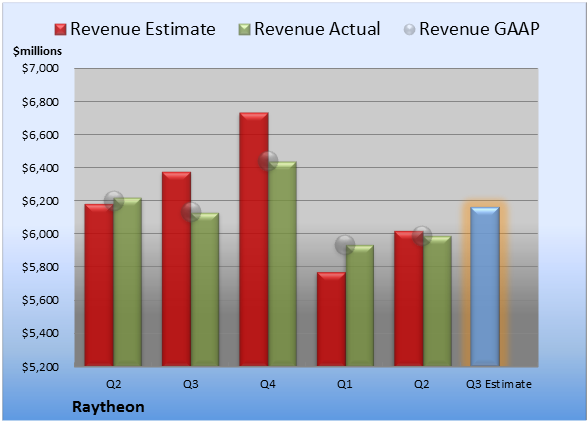Select the "Revenue Estimate" legend label
This screenshot has height=422, width=588.
[x=143, y=29]
